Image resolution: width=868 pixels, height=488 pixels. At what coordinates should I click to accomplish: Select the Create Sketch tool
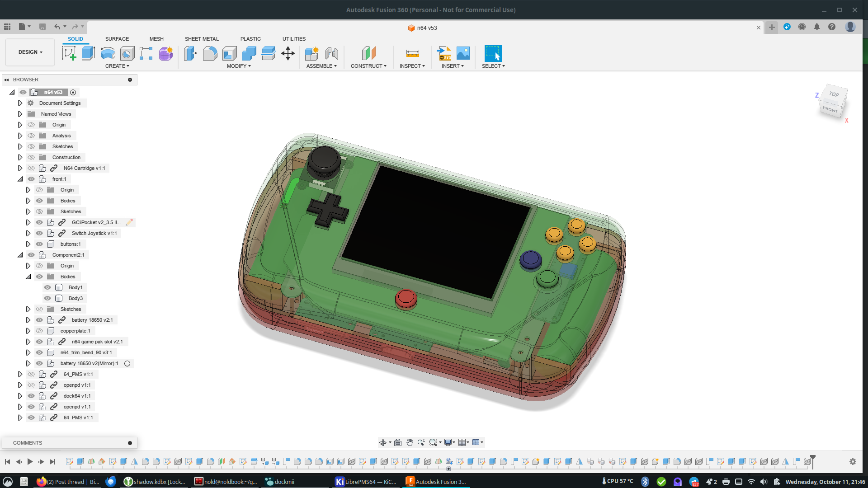click(69, 53)
